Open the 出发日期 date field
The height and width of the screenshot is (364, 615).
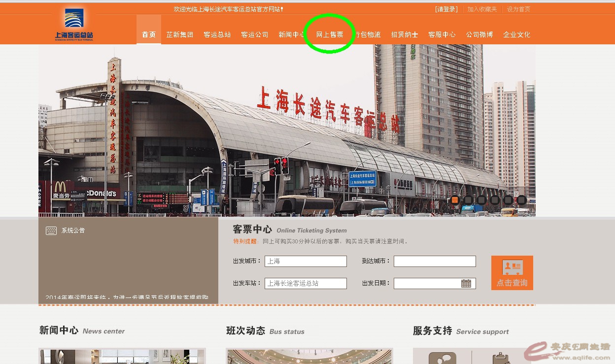pyautogui.click(x=427, y=283)
